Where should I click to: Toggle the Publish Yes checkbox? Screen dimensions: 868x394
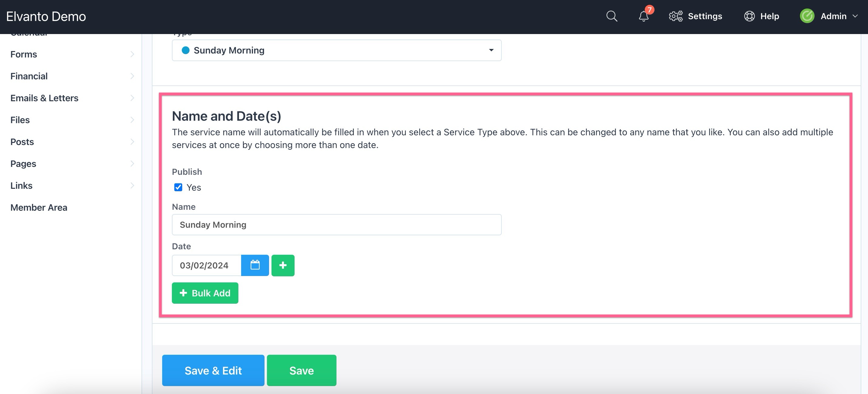[x=178, y=187]
